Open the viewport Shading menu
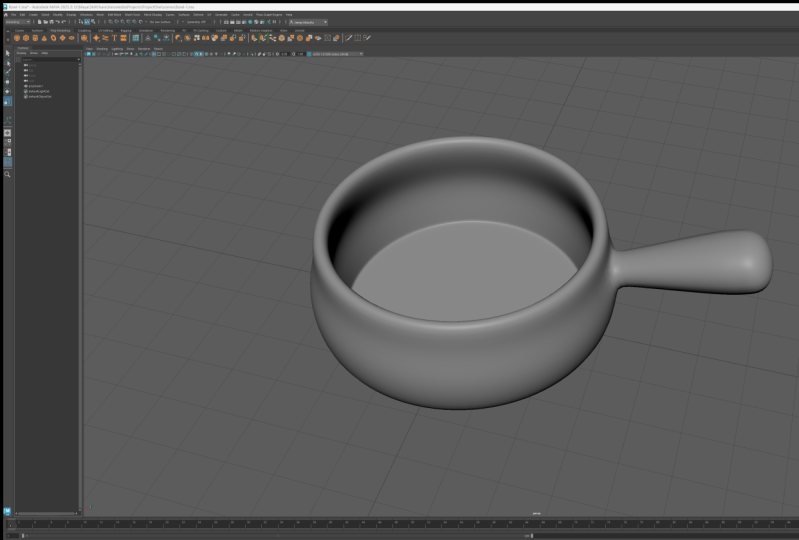Screen dimensions: 799x540 tap(102, 49)
